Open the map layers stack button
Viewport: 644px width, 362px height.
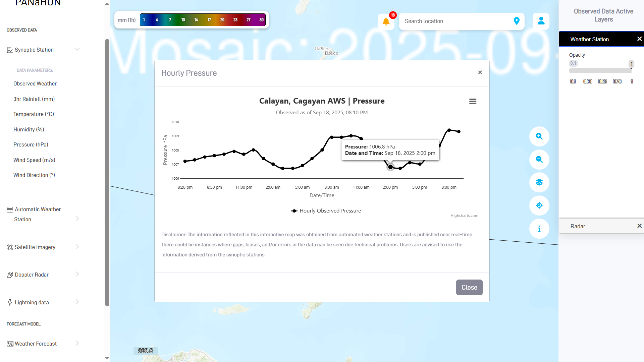[539, 182]
